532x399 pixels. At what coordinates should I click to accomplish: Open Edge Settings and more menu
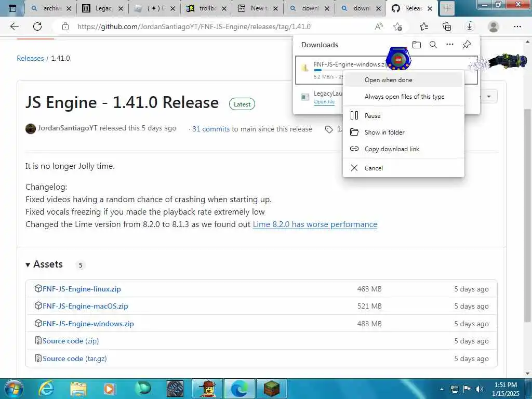coord(517,26)
